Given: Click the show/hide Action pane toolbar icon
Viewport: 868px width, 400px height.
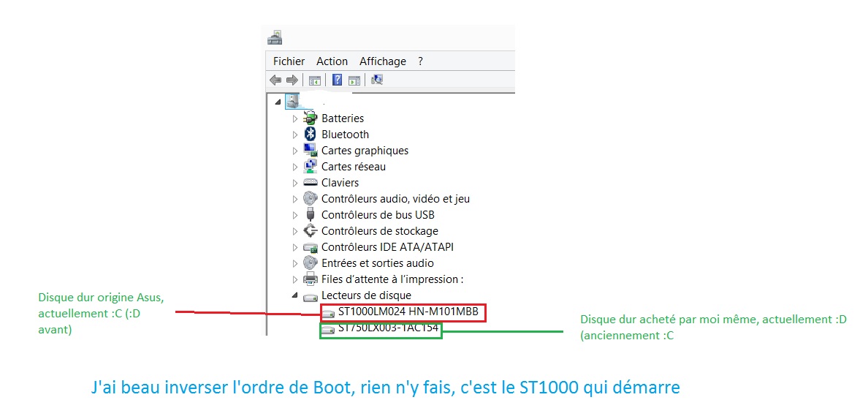Looking at the screenshot, I should [x=354, y=80].
